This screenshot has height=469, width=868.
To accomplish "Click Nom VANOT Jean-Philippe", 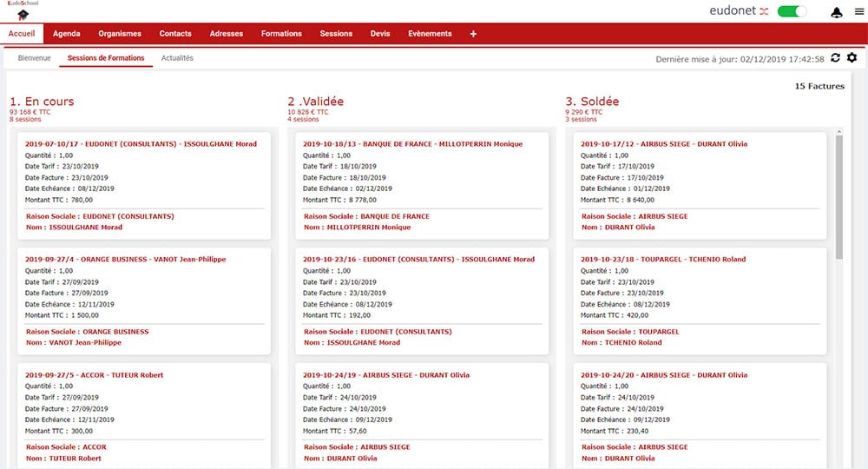I will click(x=74, y=343).
